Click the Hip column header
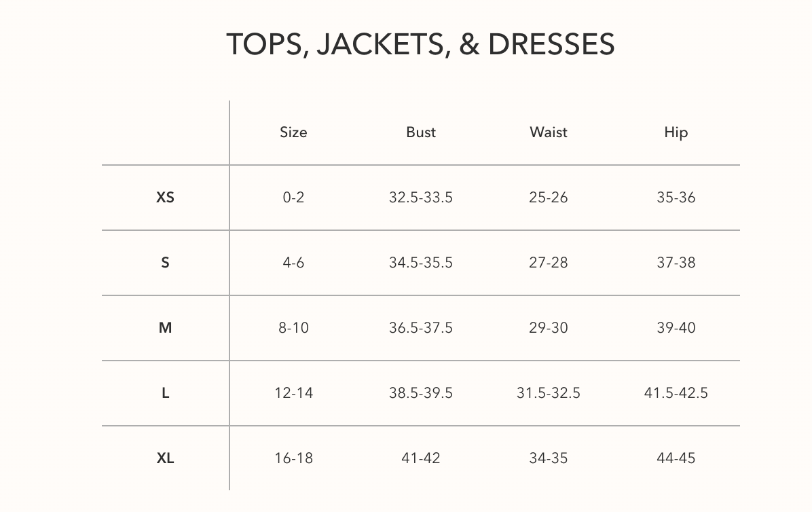The height and width of the screenshot is (512, 812). click(x=676, y=132)
